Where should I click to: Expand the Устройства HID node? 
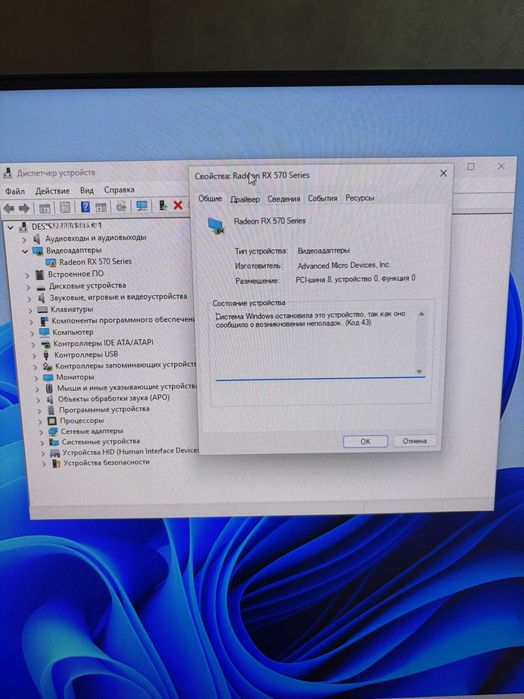(43, 453)
